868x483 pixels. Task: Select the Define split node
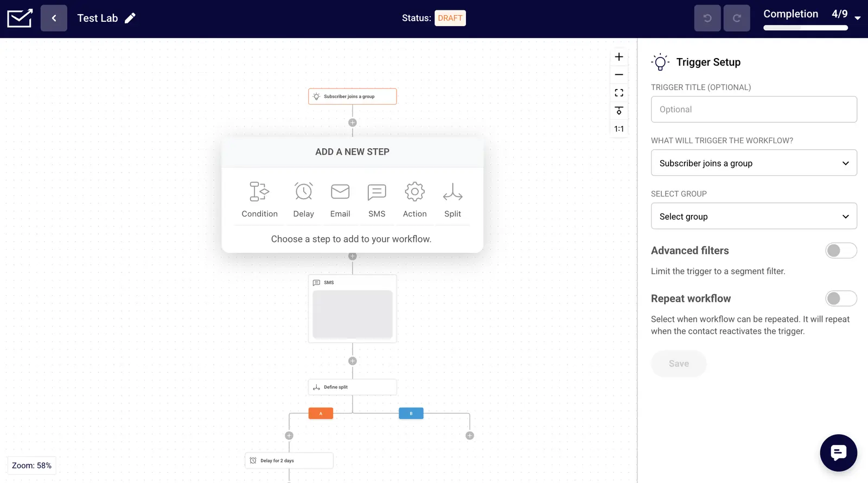tap(353, 387)
